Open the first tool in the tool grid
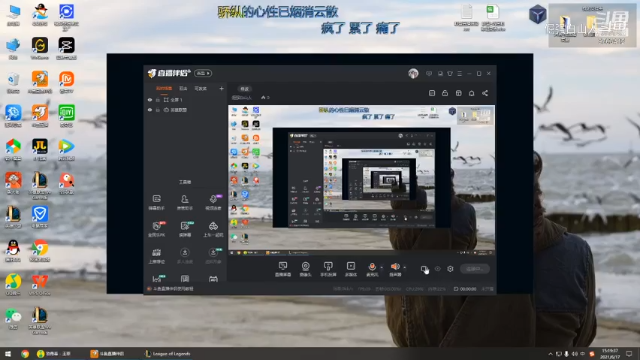Screen dimensions: 640x360 click(x=156, y=202)
